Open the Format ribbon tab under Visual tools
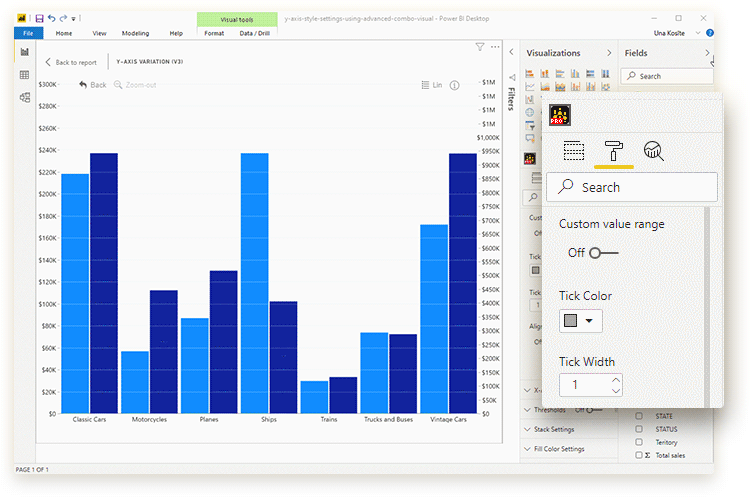The image size is (750, 500). (x=214, y=33)
